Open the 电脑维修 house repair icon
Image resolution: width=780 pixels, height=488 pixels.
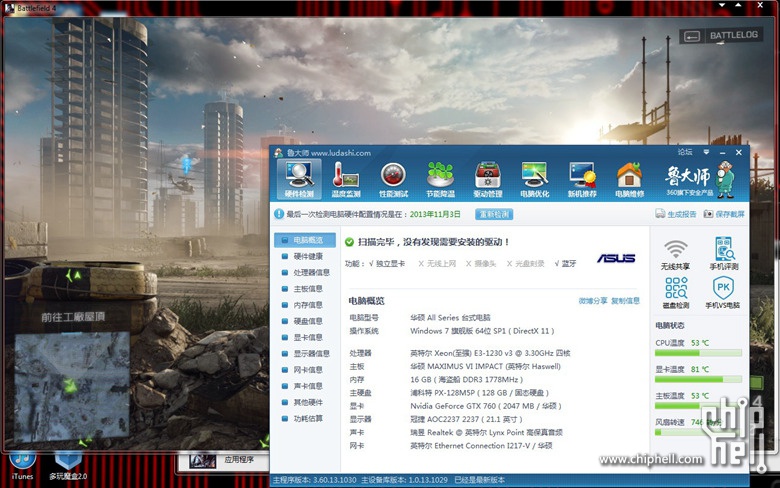click(x=629, y=179)
